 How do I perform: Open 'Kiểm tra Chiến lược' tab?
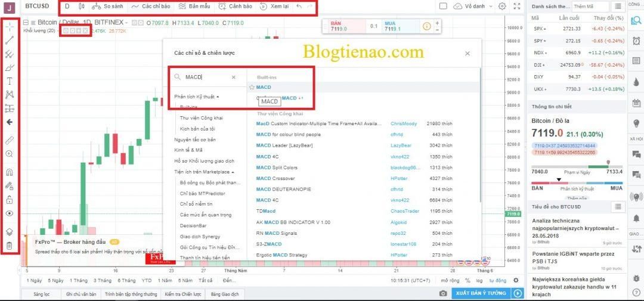coord(182,294)
